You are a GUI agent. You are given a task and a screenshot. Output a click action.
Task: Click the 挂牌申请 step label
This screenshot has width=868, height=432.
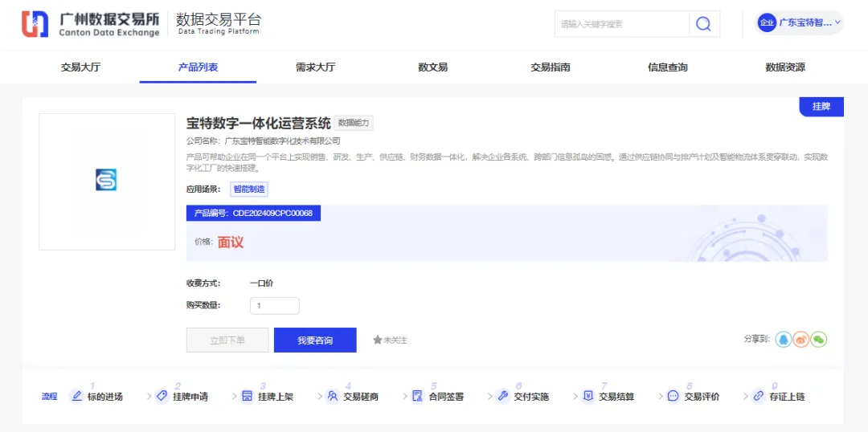tap(190, 397)
